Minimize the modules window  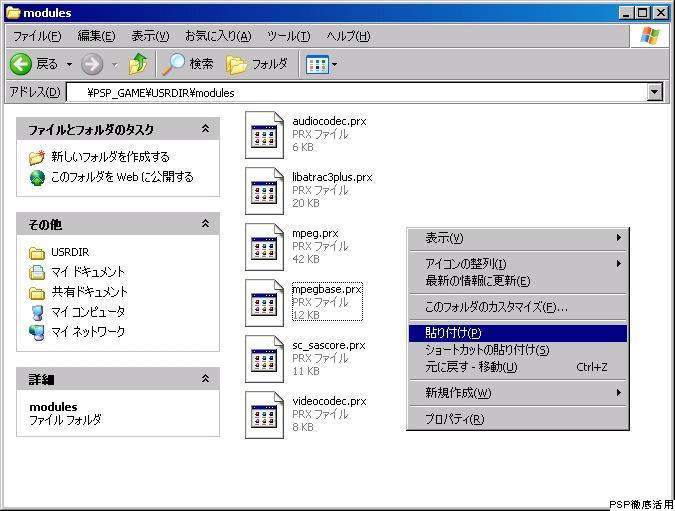(x=627, y=12)
